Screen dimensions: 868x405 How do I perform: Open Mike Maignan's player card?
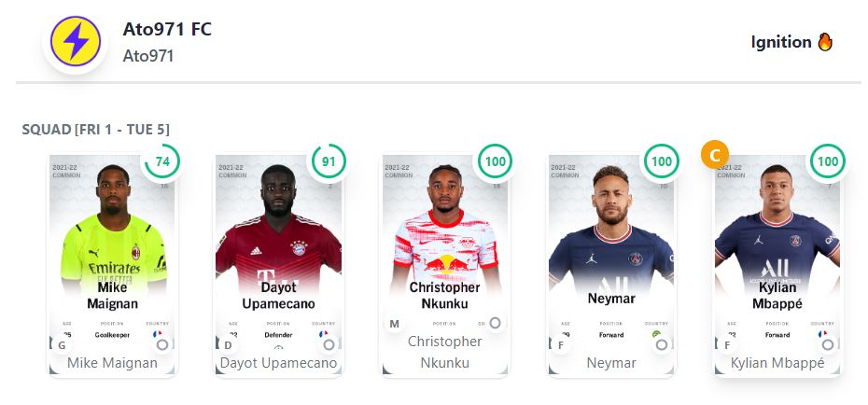coord(107,243)
